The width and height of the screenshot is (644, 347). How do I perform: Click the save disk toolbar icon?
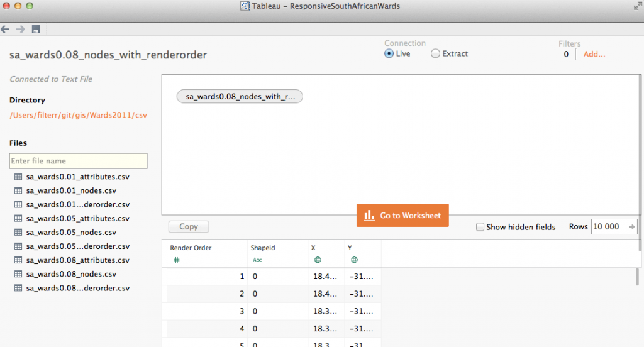tap(36, 29)
